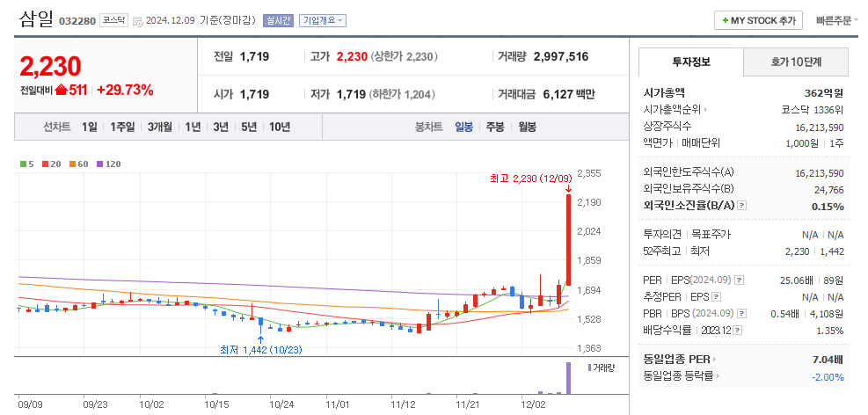Click the green 5-day moving average legend square
The height and width of the screenshot is (415, 868).
tap(23, 164)
